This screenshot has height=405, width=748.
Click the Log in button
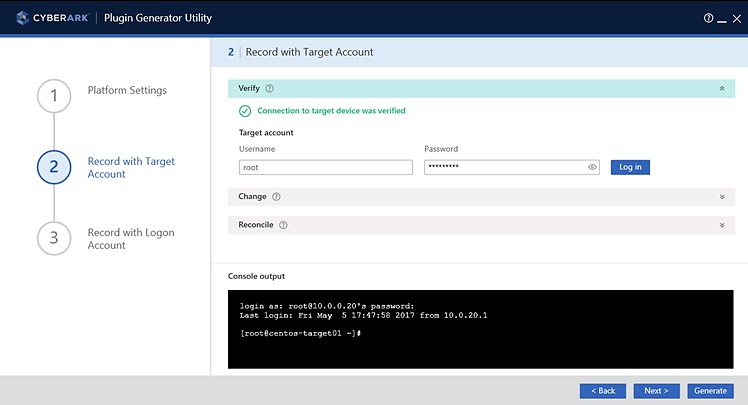(x=630, y=167)
